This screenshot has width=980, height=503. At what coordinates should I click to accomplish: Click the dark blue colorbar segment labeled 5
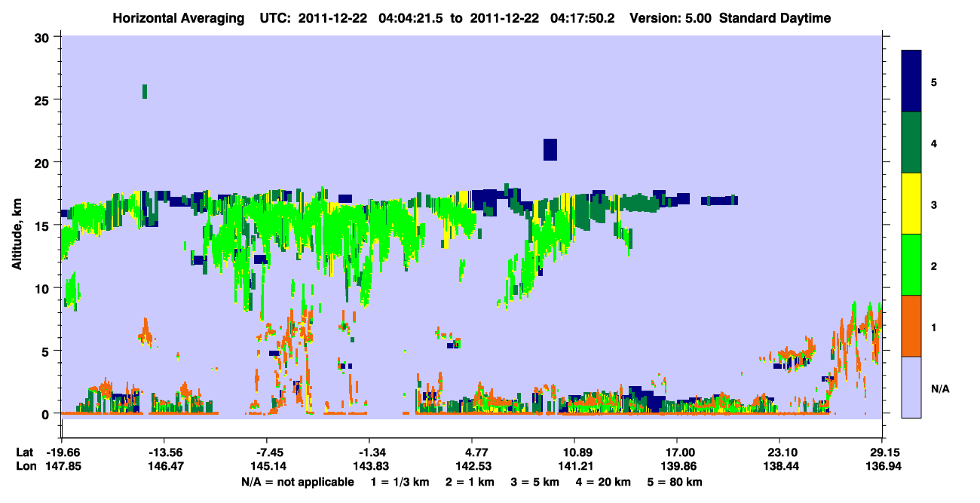click(911, 81)
